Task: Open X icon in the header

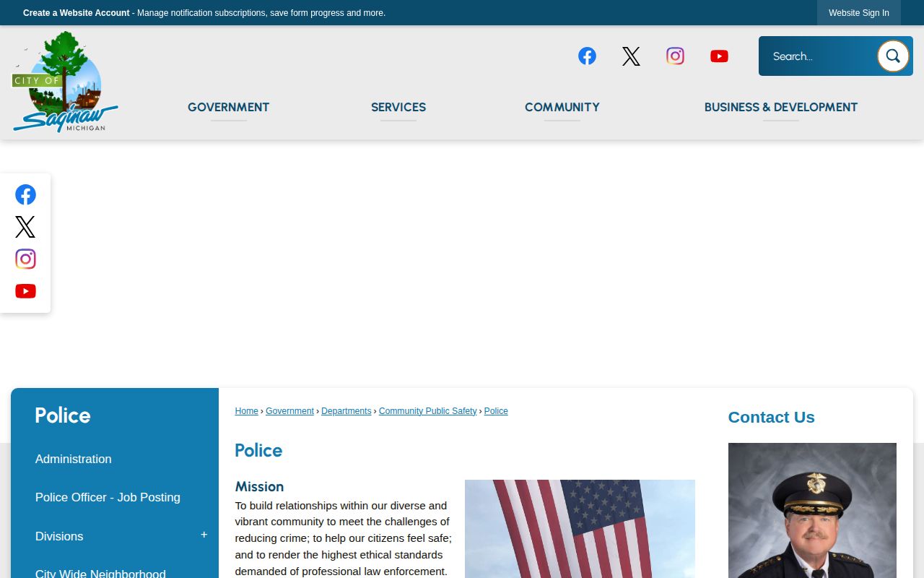Action: (631, 56)
